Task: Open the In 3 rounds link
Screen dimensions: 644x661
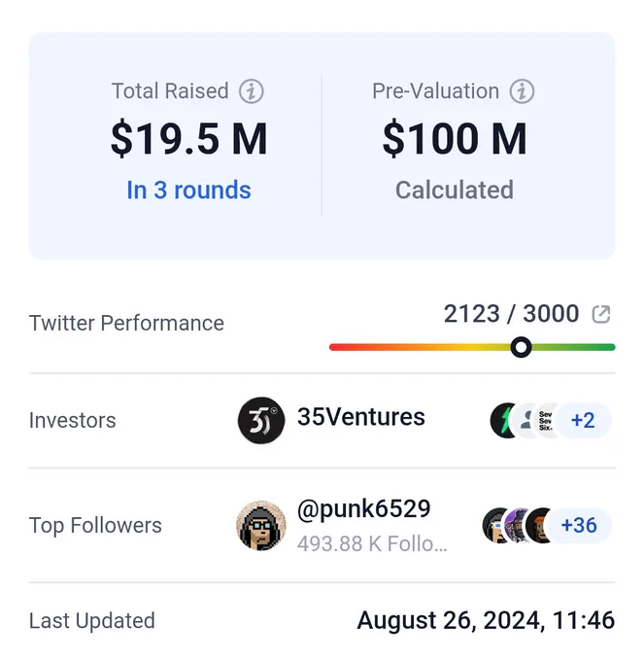Action: coord(188,190)
